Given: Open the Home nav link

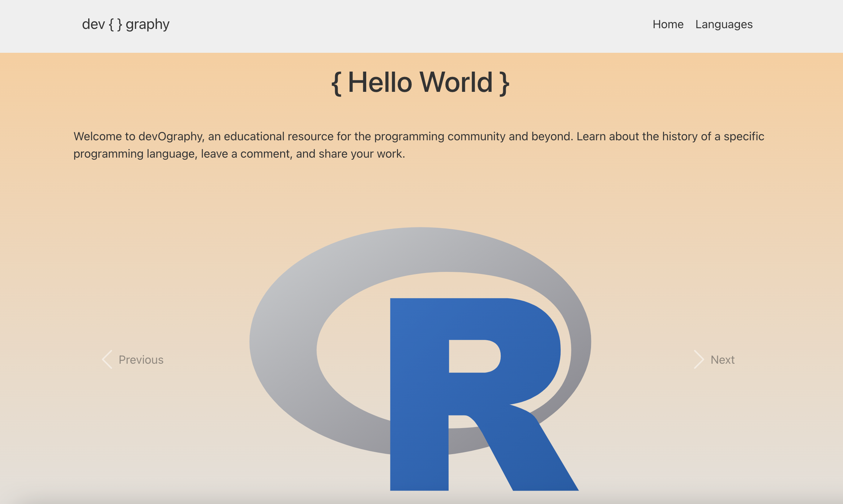Looking at the screenshot, I should [x=668, y=24].
